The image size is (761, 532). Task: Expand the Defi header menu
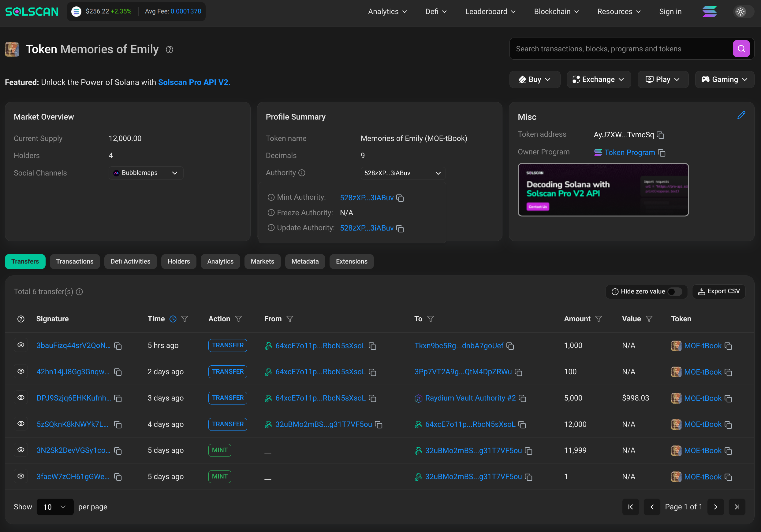click(436, 12)
